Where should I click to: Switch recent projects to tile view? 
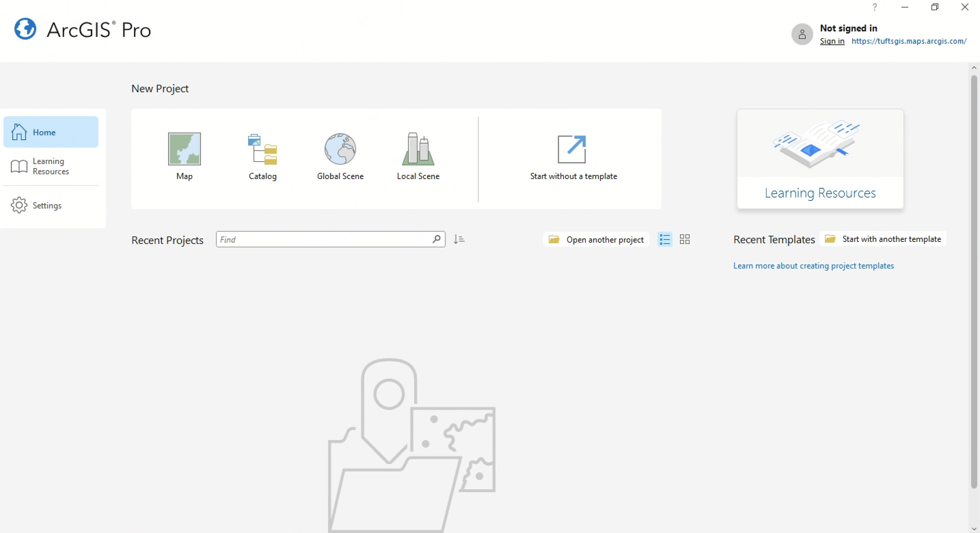coord(684,239)
